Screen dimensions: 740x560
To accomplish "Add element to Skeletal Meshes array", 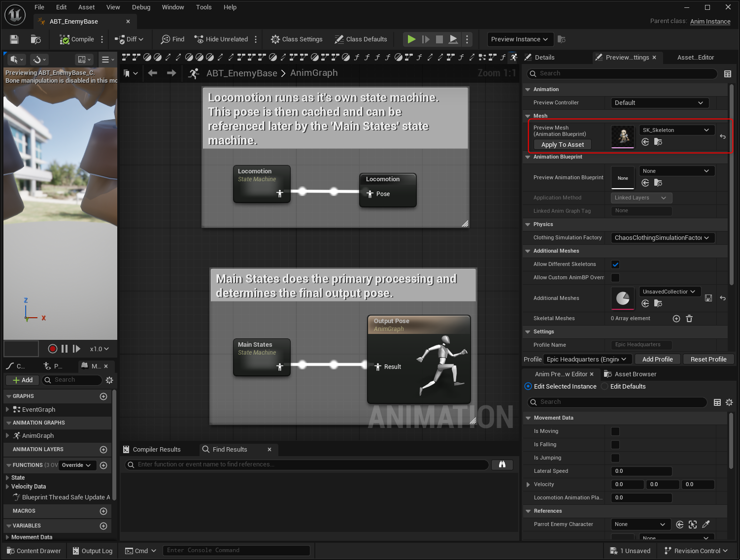I will pyautogui.click(x=676, y=319).
